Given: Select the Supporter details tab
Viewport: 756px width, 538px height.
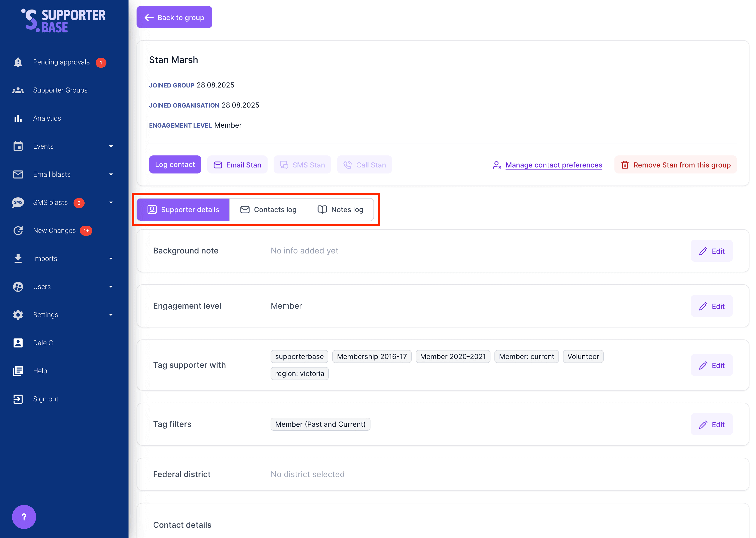Looking at the screenshot, I should pos(183,210).
